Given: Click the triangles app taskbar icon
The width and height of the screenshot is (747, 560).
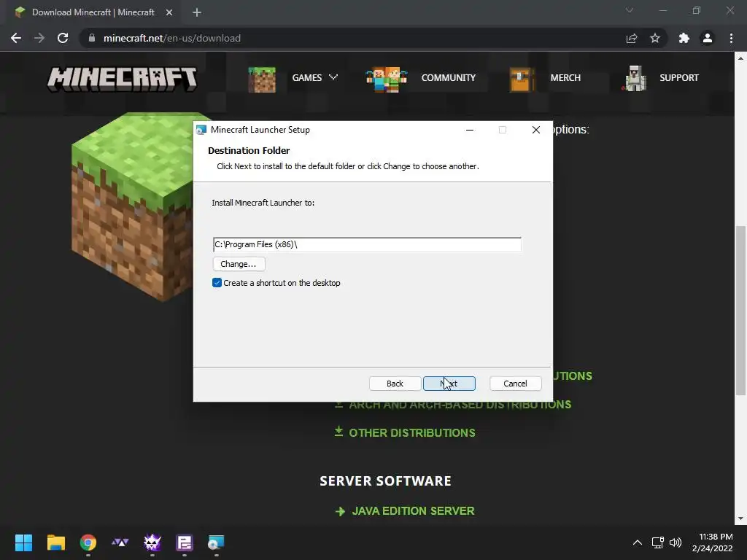Looking at the screenshot, I should tap(120, 542).
